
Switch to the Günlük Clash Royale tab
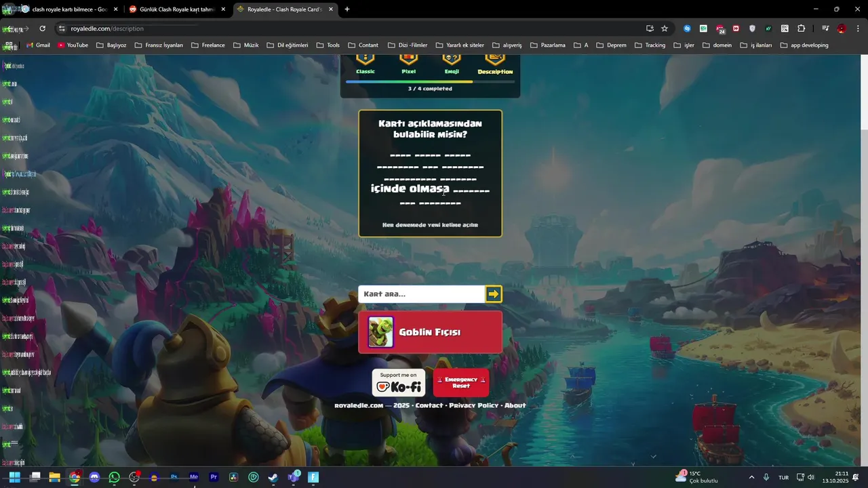176,9
